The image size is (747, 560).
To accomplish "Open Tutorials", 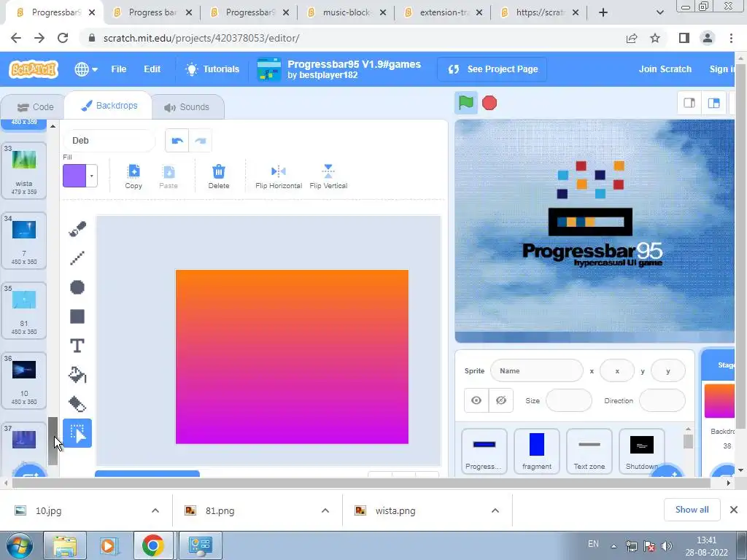I will (x=212, y=69).
